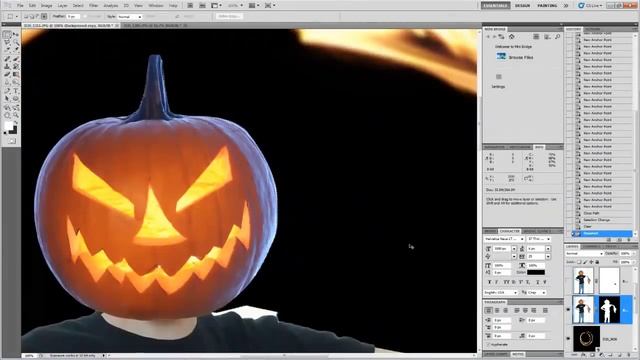Screen dimensions: 640x360
Task: Toggle lock all for layer
Action: tap(597, 262)
